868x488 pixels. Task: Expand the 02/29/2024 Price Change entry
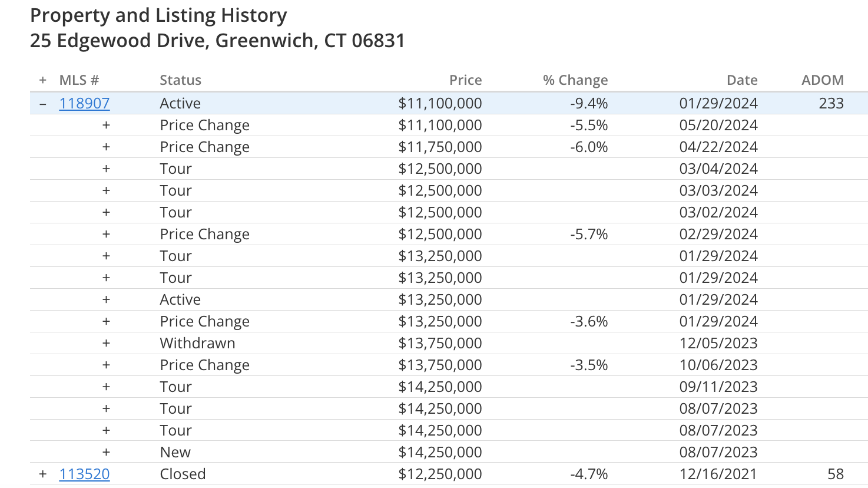[106, 234]
